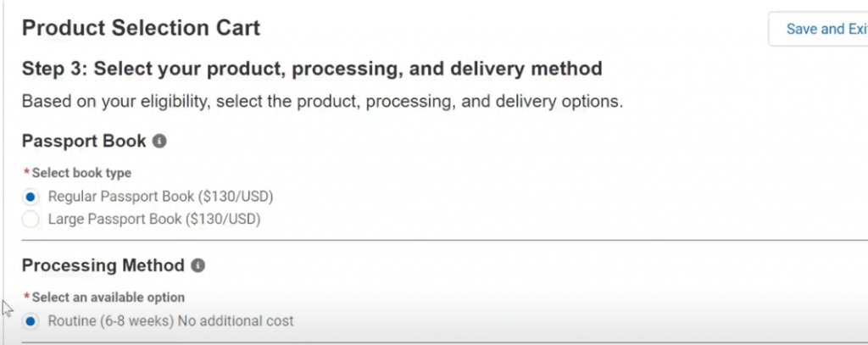Click the "Based on your eligibility" description sentence

(x=322, y=102)
